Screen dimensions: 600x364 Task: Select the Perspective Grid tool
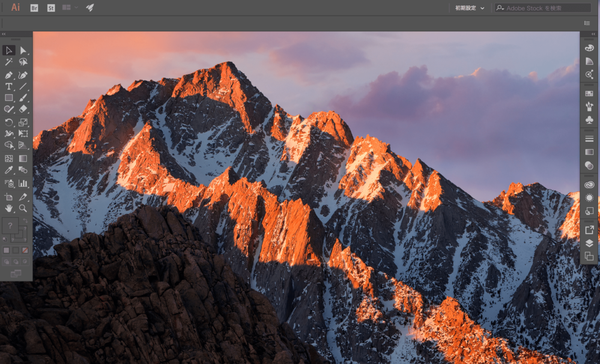pos(23,145)
